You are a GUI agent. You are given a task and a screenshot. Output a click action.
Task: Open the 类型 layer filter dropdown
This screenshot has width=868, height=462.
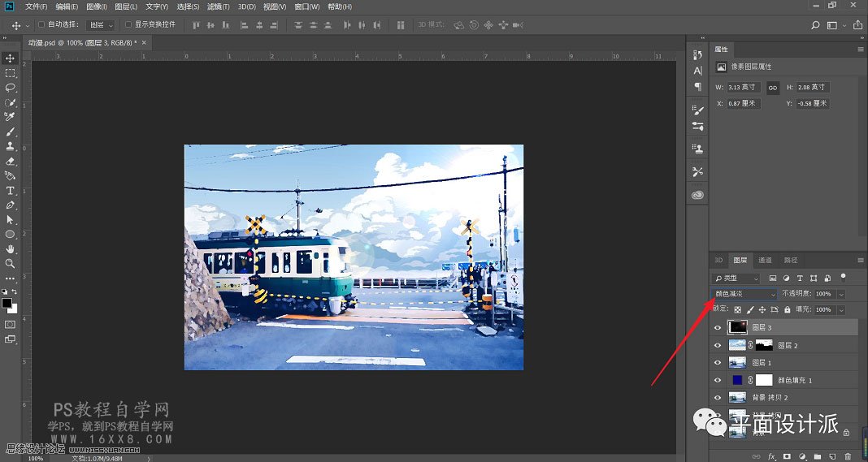coord(736,278)
